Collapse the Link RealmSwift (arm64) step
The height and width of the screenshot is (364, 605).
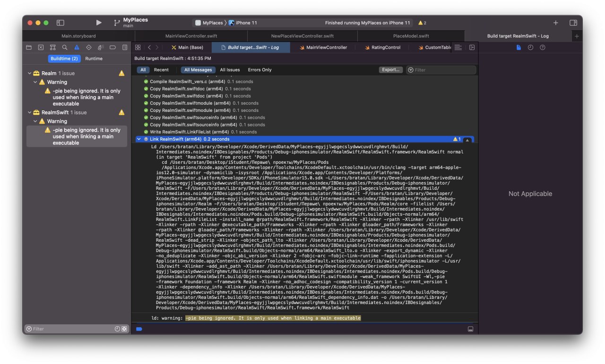[138, 139]
